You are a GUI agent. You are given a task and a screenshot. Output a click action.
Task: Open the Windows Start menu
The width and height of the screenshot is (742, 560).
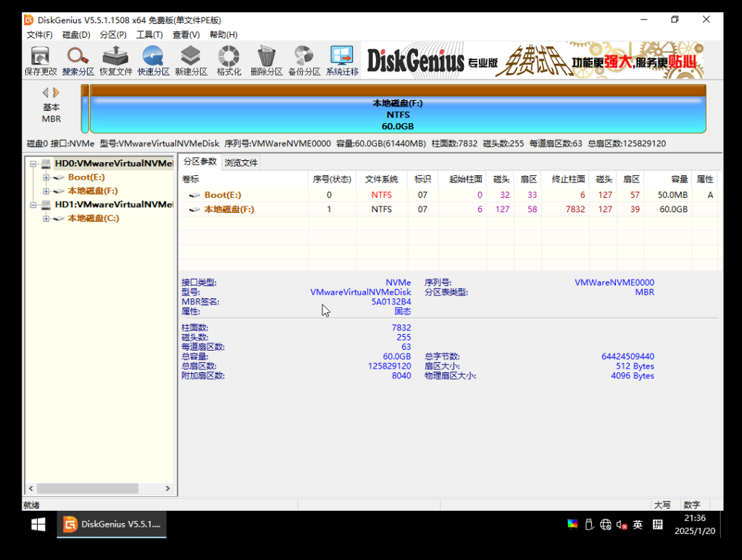(38, 524)
